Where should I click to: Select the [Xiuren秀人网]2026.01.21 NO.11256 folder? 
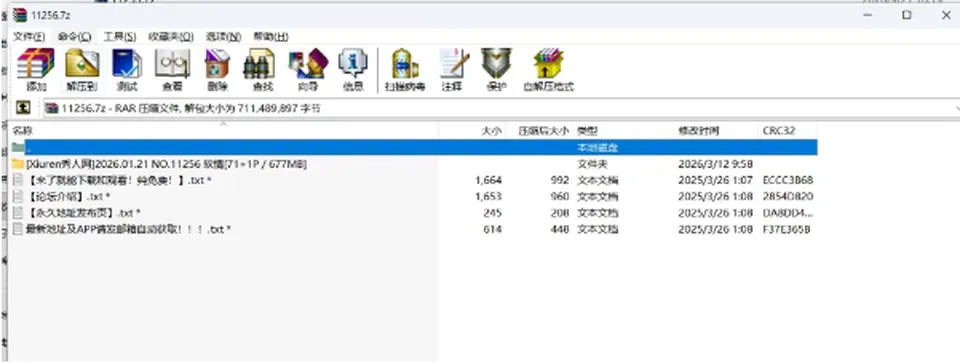(166, 164)
